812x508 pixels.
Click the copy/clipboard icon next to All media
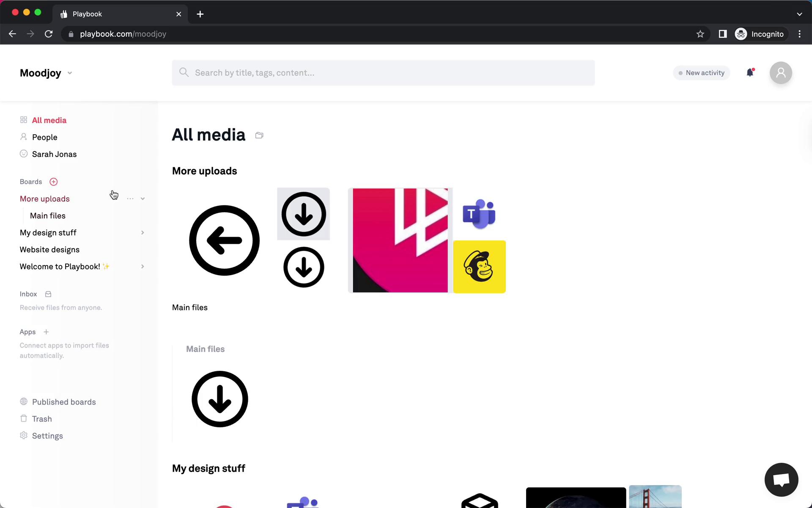tap(259, 134)
